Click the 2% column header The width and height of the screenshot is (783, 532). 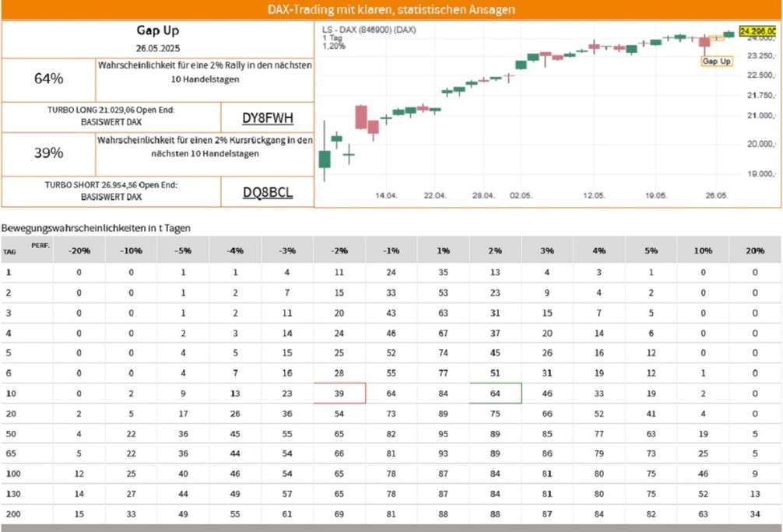(x=495, y=250)
